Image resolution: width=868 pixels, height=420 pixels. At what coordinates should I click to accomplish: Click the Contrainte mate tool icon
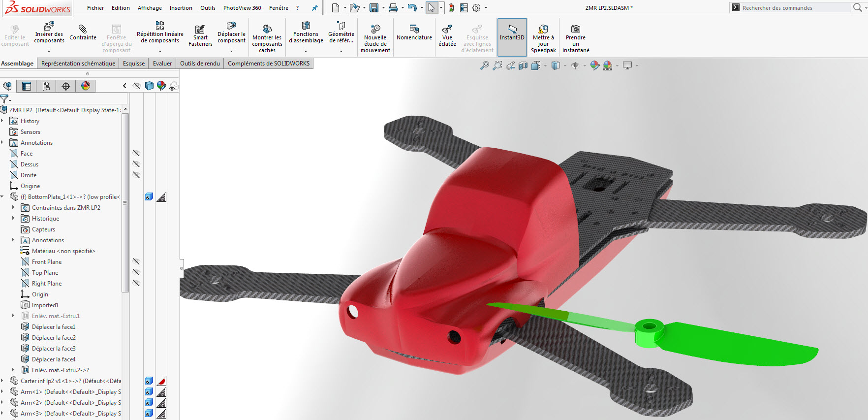[x=83, y=29]
